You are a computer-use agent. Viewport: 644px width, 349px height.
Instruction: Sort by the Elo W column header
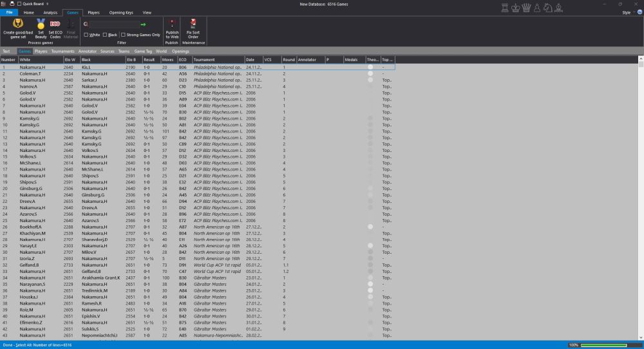coord(70,59)
